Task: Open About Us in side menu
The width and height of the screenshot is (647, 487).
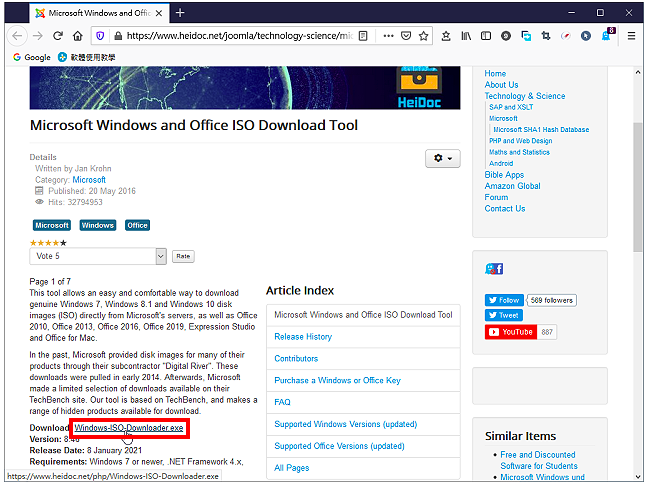Action: pyautogui.click(x=501, y=85)
